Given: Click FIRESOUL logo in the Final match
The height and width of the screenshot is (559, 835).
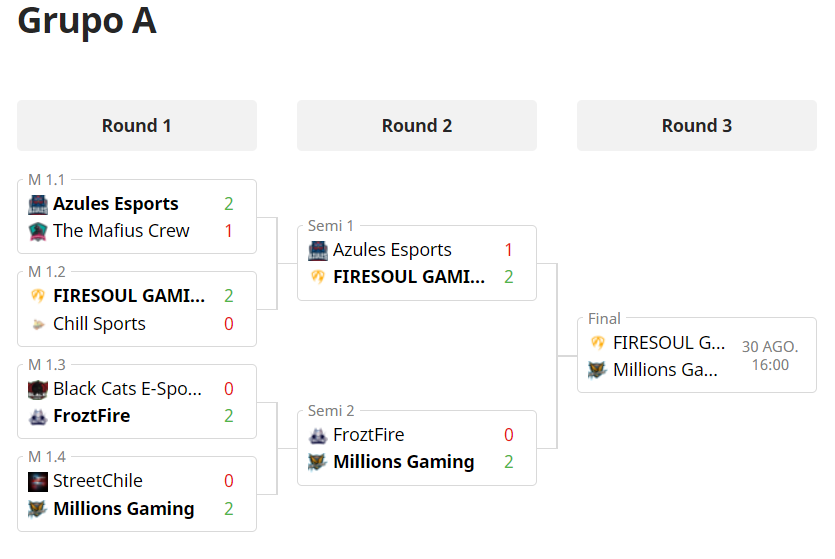Looking at the screenshot, I should pyautogui.click(x=598, y=343).
